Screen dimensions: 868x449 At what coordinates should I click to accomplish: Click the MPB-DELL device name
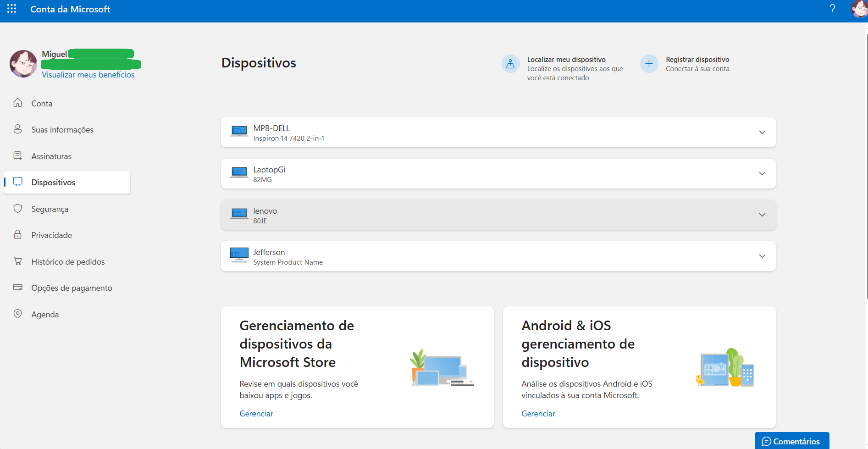pyautogui.click(x=271, y=128)
